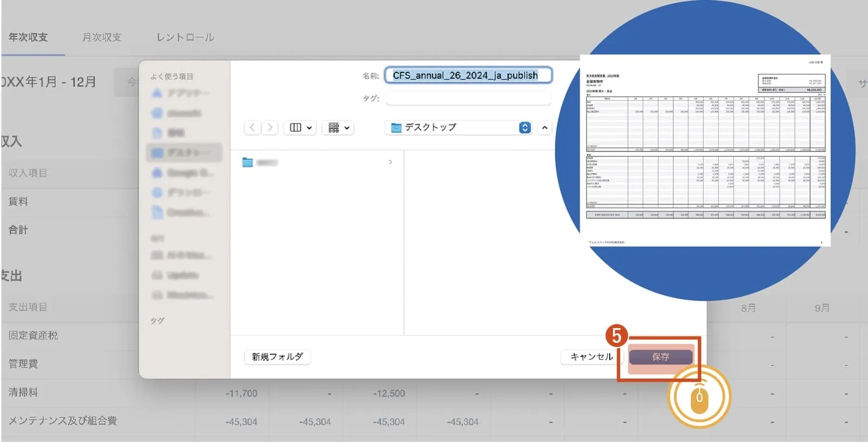Click the PDF report preview thumbnail

pyautogui.click(x=705, y=150)
